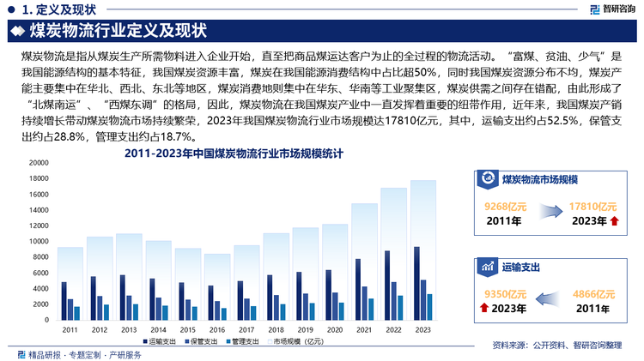The height and width of the screenshot is (361, 644).
Task: Click the y-axis label 10000
Action: tap(39, 241)
